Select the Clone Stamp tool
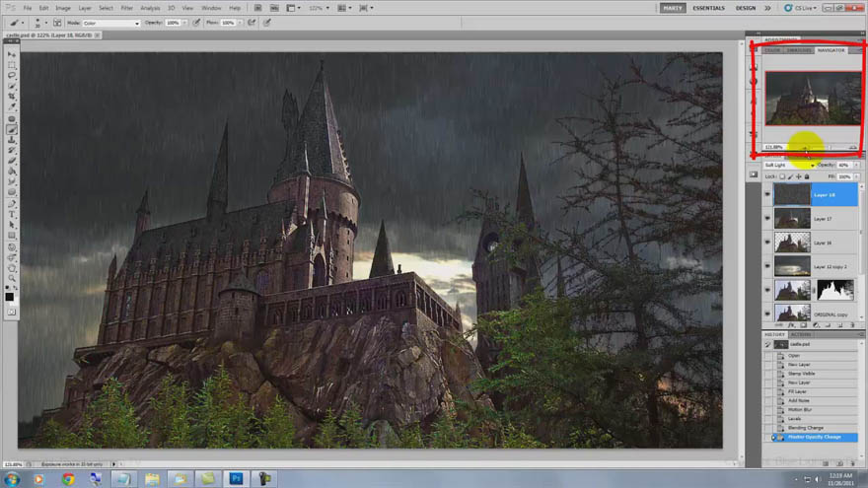The image size is (868, 488). coord(12,140)
